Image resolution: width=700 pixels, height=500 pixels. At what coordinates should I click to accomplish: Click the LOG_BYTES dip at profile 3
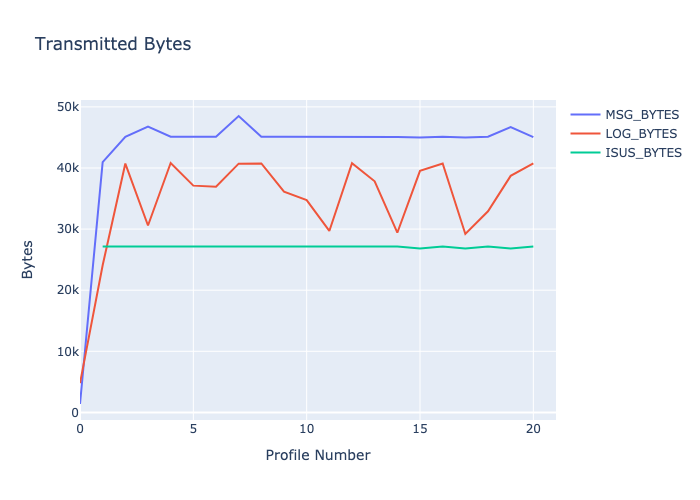pos(148,225)
